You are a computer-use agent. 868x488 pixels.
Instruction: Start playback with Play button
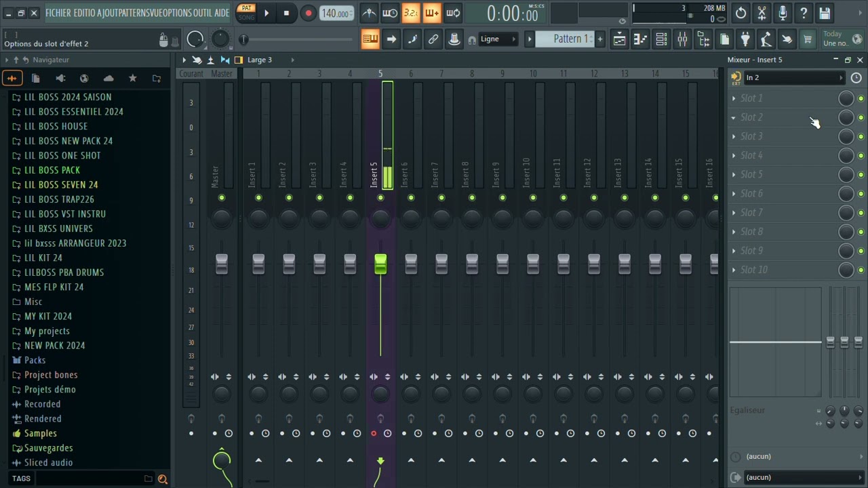(x=267, y=13)
